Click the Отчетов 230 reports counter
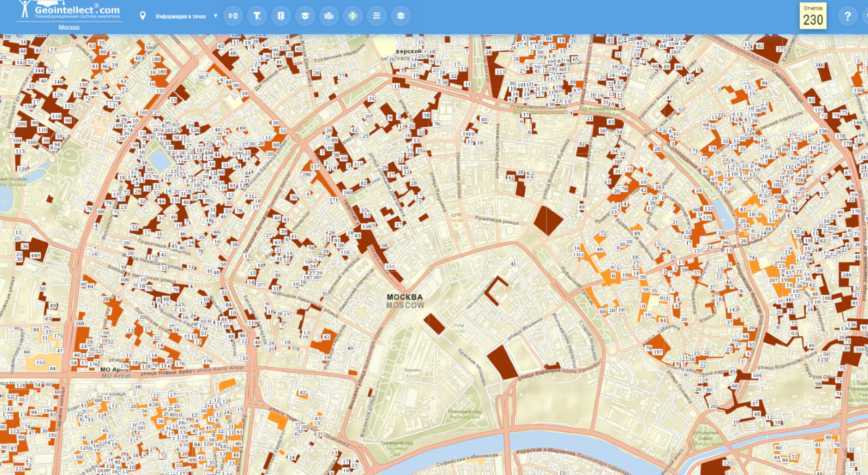This screenshot has width=868, height=475. pos(813,16)
